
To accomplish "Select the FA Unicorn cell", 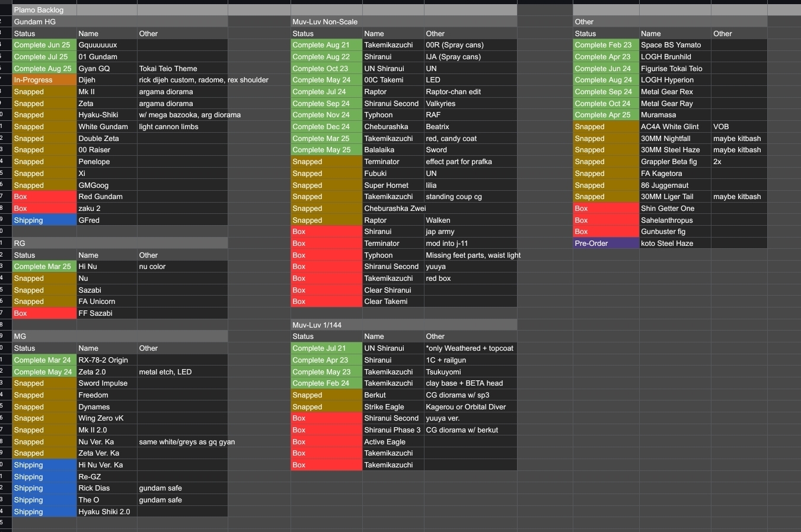I will (107, 302).
